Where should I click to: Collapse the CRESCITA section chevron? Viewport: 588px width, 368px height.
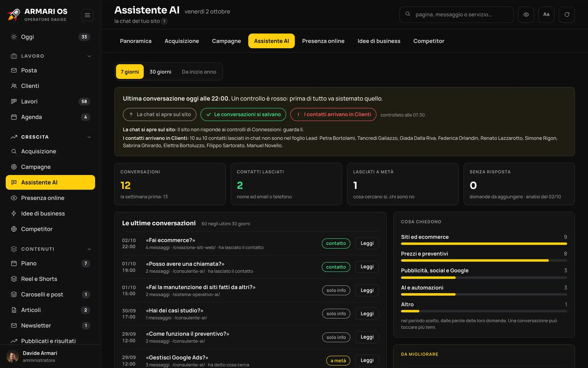89,137
